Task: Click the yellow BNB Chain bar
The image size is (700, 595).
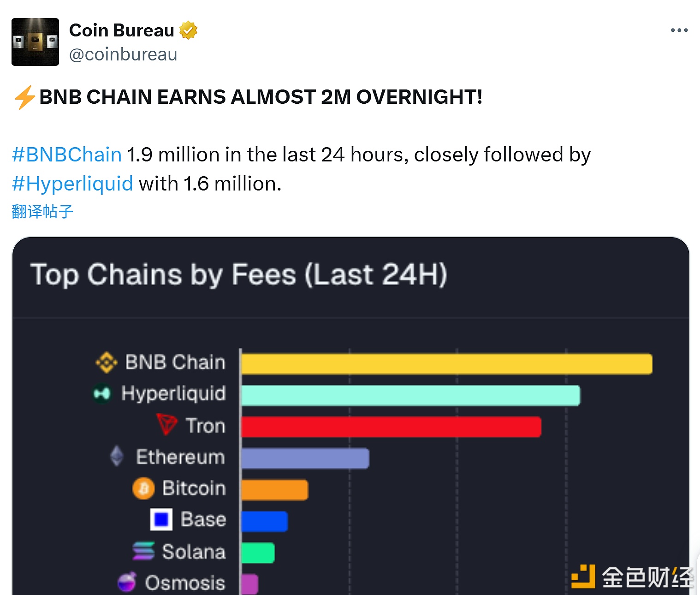Action: [x=446, y=364]
